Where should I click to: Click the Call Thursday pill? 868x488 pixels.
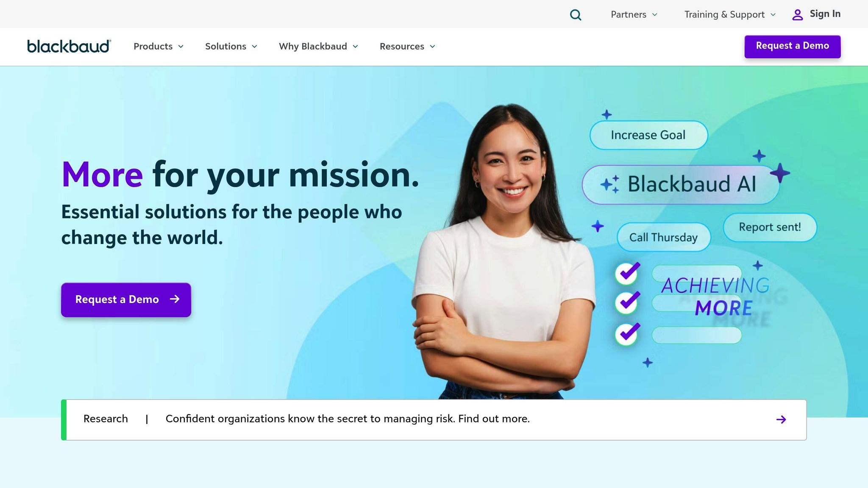coord(664,237)
